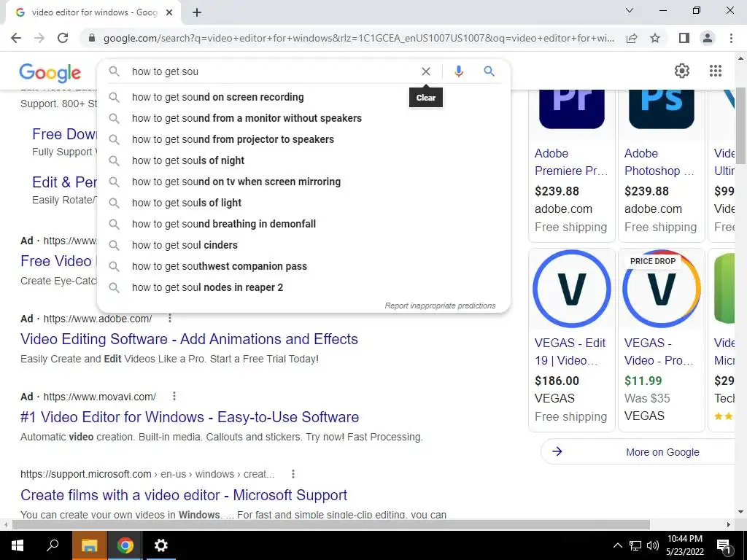Open the notification center icon
This screenshot has width=747, height=560.
[x=724, y=545]
